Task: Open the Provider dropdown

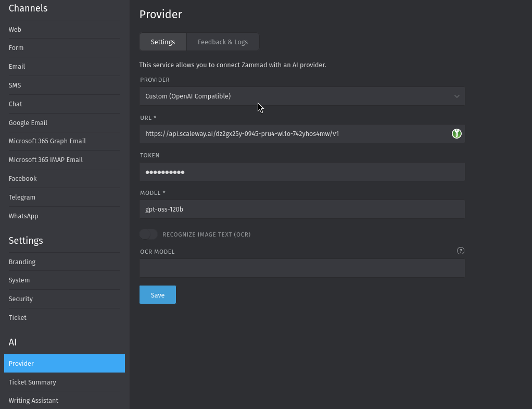Action: click(302, 96)
